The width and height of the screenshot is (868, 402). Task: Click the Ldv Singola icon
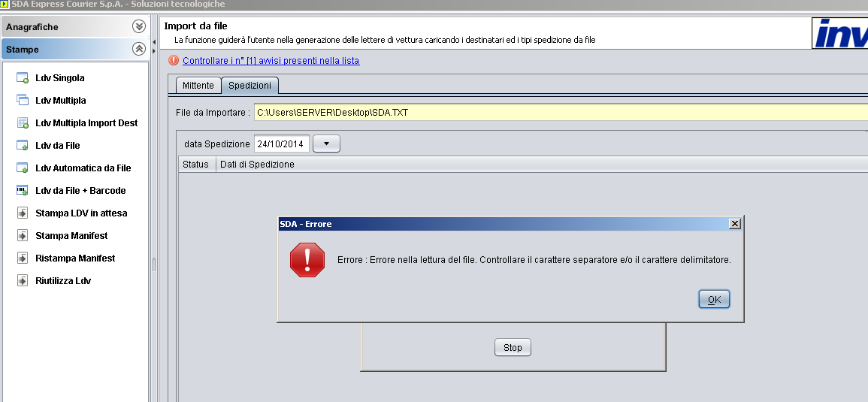tap(22, 78)
